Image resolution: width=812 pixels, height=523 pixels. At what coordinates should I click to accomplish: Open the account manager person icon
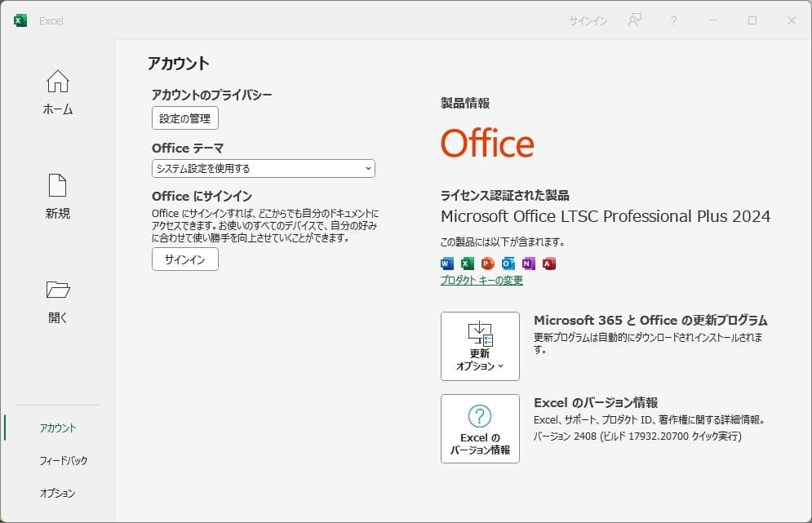(x=635, y=20)
